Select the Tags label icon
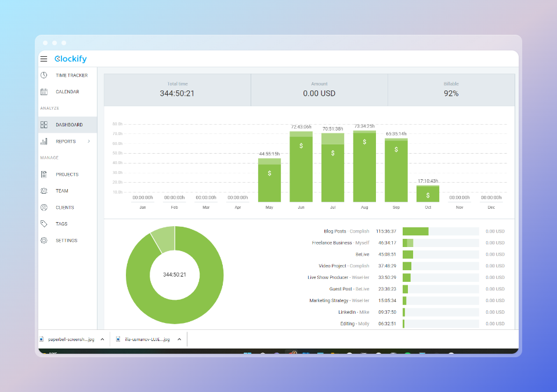Screen dimensions: 557x392 (x=44, y=223)
